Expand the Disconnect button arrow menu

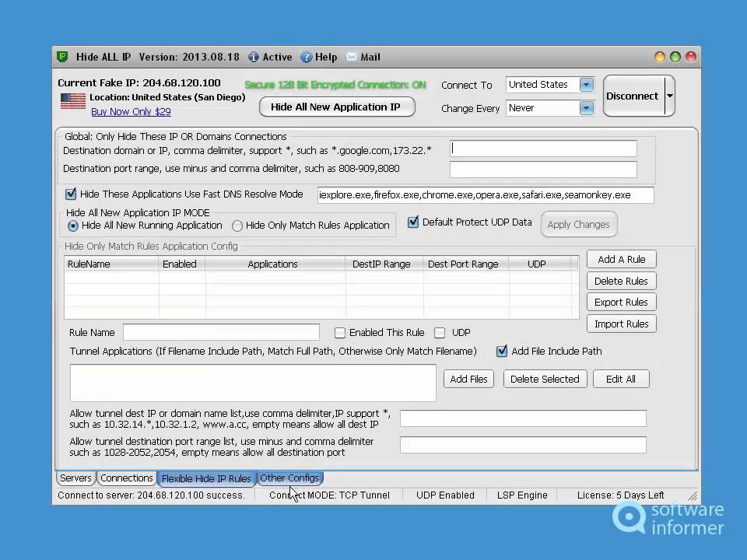[x=670, y=96]
